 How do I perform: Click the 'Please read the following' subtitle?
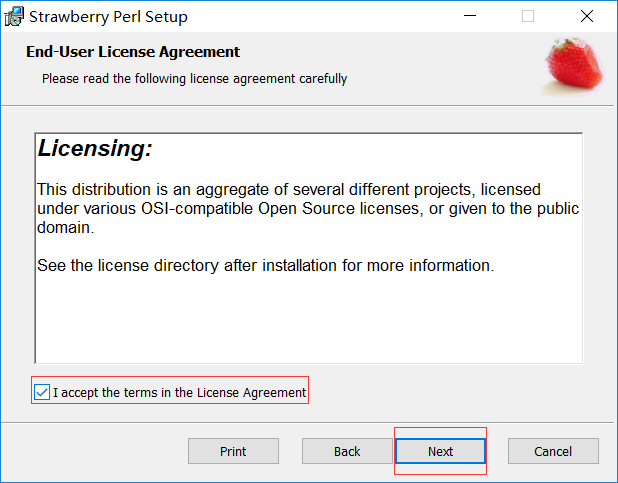pos(194,78)
